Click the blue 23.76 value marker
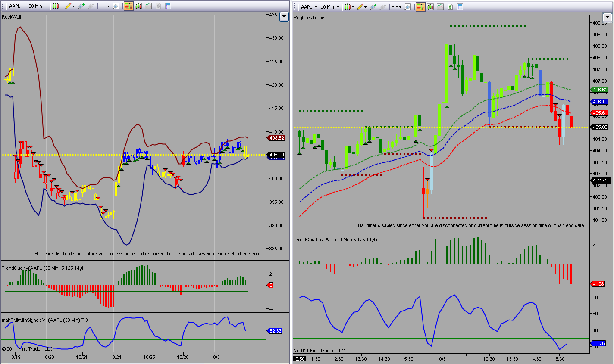Screen dimensions: 614x364 pyautogui.click(x=598, y=343)
